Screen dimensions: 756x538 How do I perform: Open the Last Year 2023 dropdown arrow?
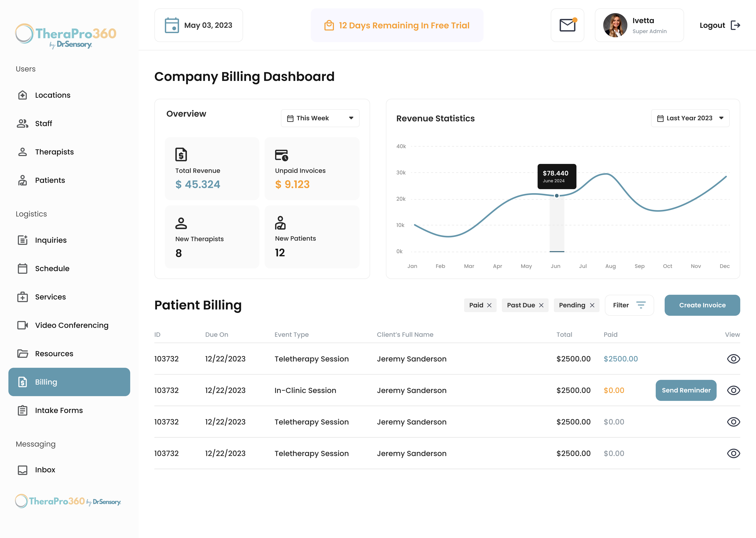coord(721,118)
